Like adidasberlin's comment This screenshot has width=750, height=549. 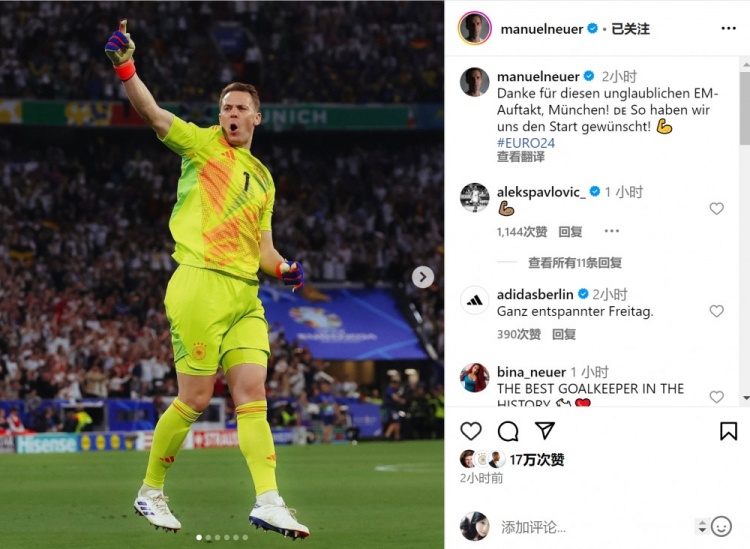(x=716, y=311)
